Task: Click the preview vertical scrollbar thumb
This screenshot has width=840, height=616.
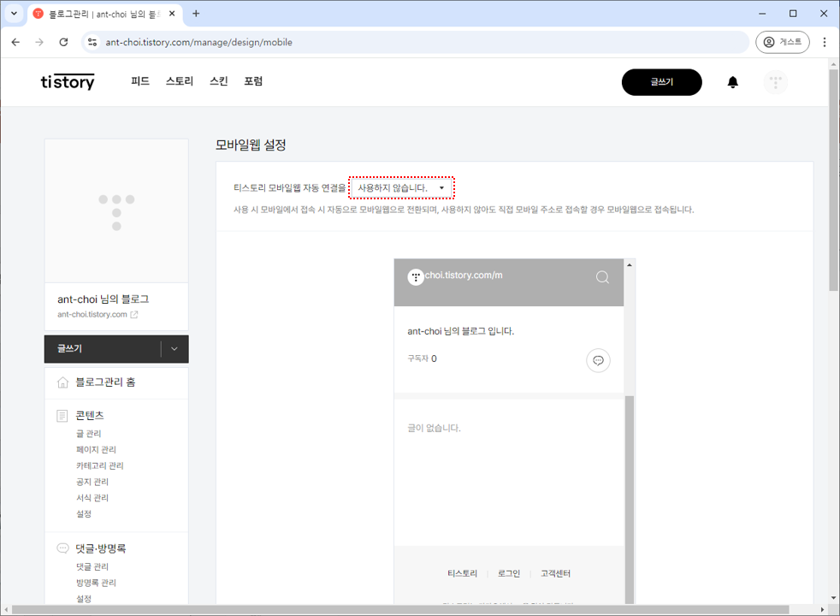Action: coord(630,500)
